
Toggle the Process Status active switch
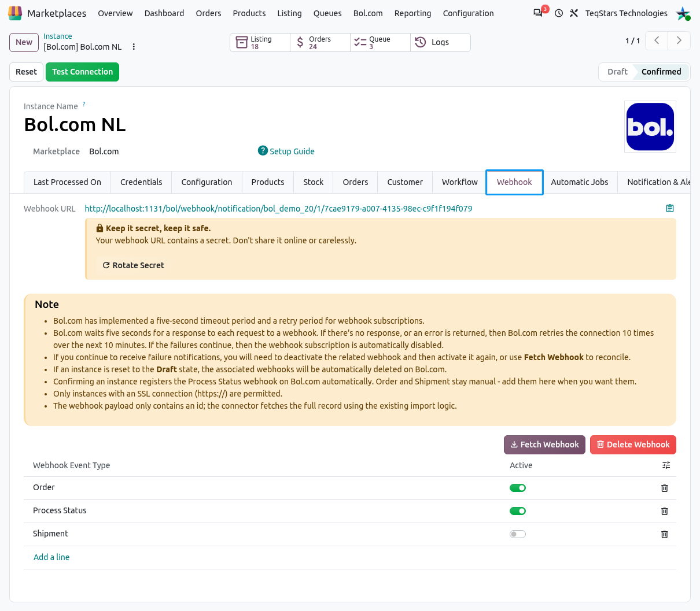click(x=518, y=511)
